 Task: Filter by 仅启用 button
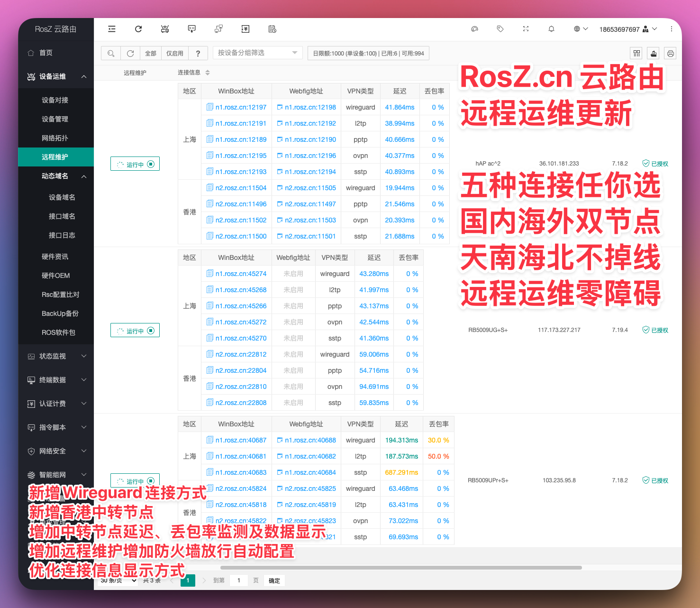click(175, 54)
